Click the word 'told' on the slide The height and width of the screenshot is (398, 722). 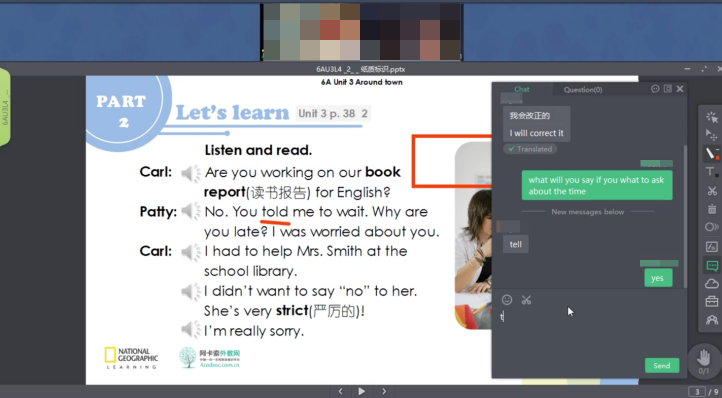[275, 212]
